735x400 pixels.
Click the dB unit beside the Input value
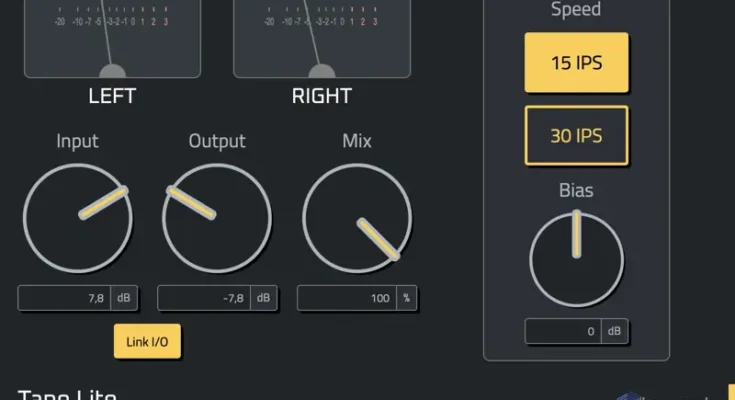pos(124,298)
